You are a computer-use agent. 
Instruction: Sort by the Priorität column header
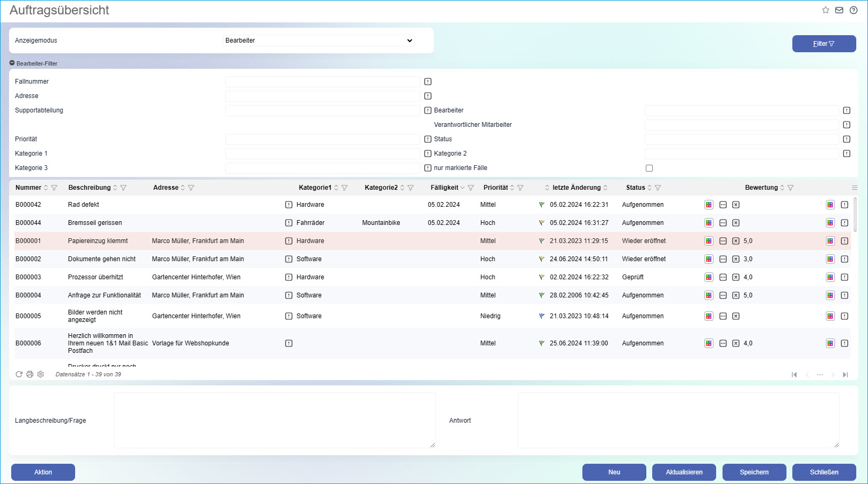tap(496, 188)
